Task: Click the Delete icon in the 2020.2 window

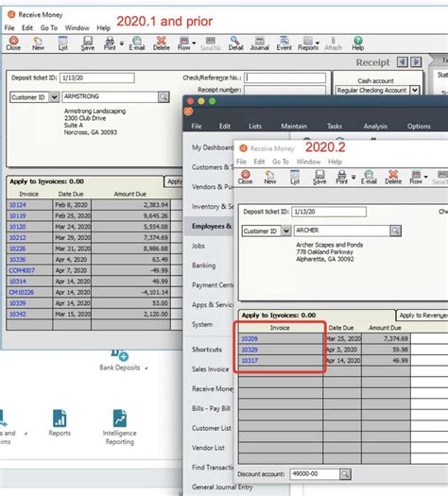Action: (x=393, y=178)
